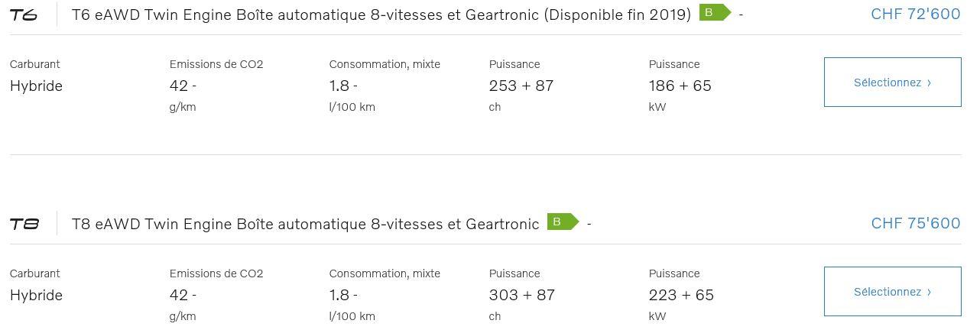Click the 186 + 65 kW power value
The width and height of the screenshot is (980, 330).
(680, 86)
